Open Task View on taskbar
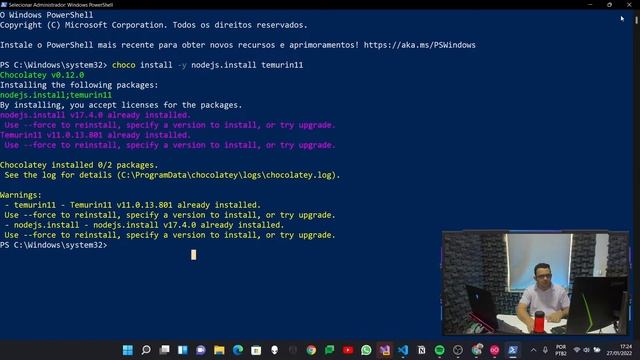This screenshot has height=360, width=640. coord(164,350)
